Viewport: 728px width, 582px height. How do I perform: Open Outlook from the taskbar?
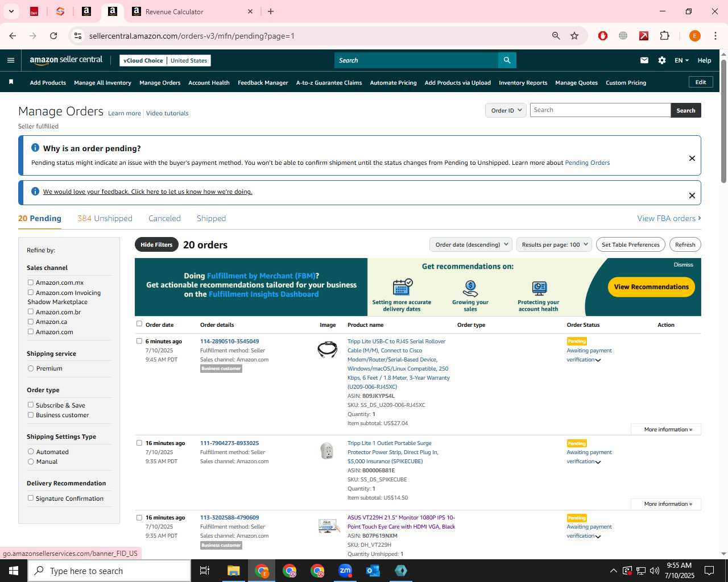click(x=373, y=571)
